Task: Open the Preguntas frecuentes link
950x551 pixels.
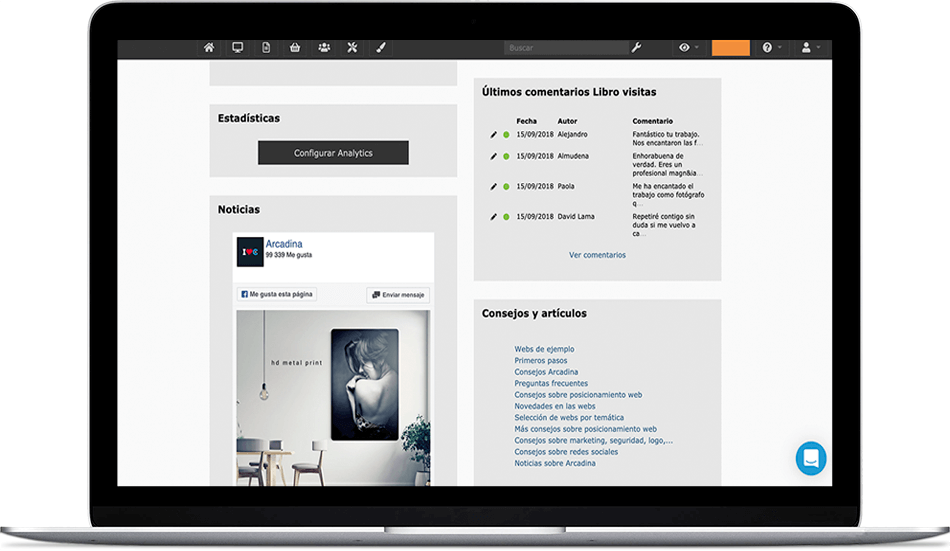Action: pos(551,384)
